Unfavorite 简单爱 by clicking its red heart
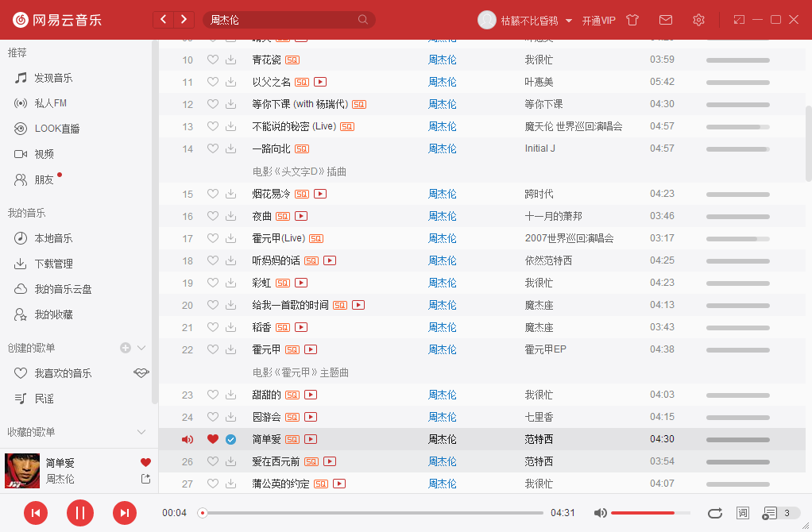The width and height of the screenshot is (812, 532). pos(212,438)
